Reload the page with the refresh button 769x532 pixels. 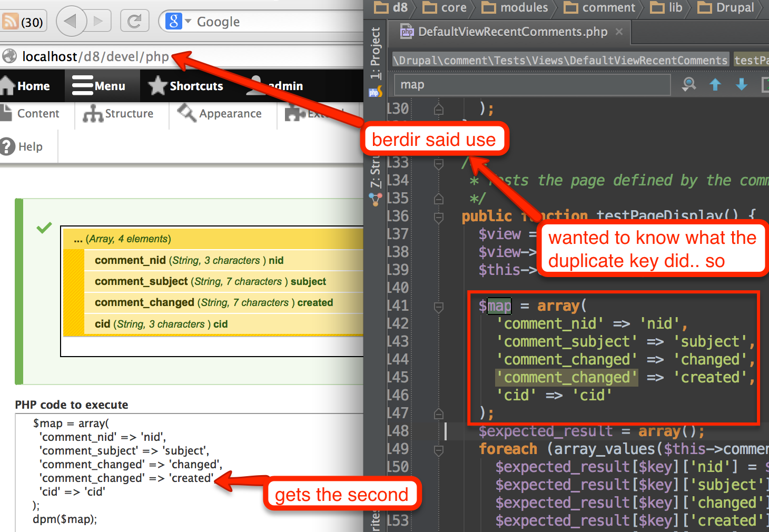[x=134, y=21]
